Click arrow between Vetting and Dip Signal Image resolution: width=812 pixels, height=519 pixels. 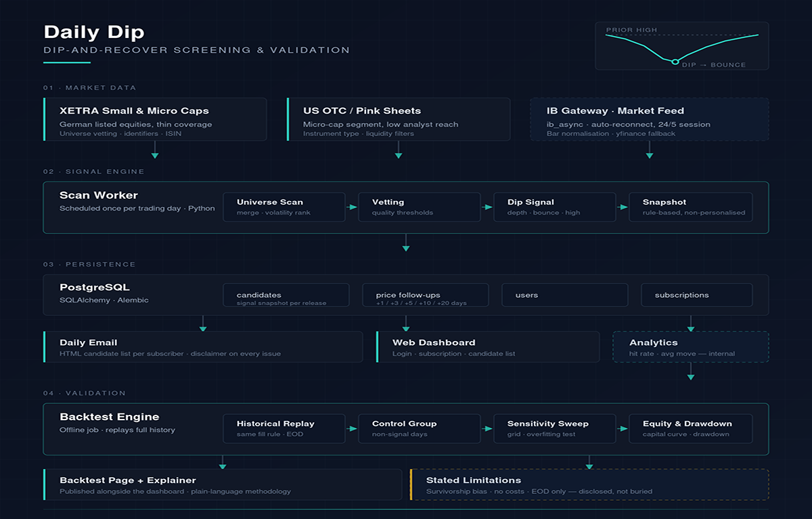(487, 206)
